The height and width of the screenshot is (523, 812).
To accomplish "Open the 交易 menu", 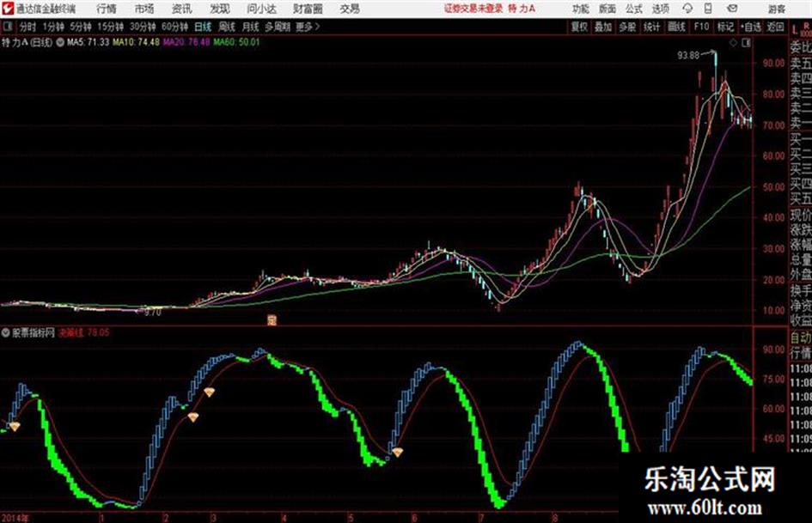I will (x=350, y=9).
